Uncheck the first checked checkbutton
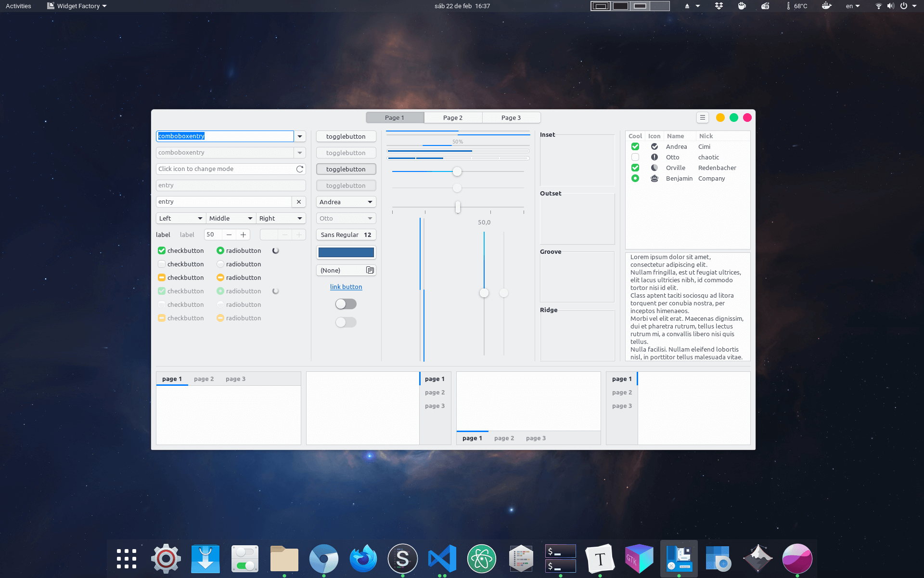Screen dimensions: 924x578 click(x=162, y=250)
